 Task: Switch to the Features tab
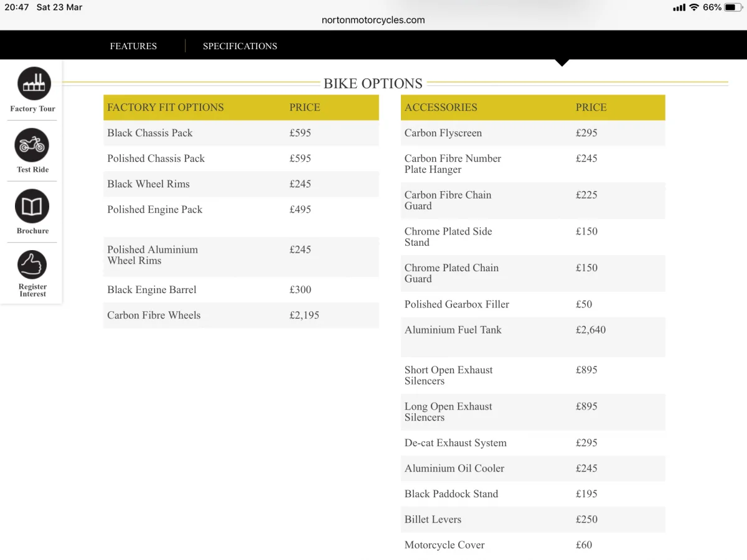[133, 46]
